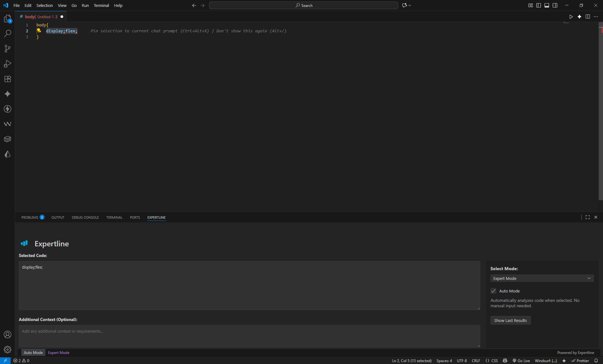The image size is (603, 364).
Task: Click the yellow lightbulb code action icon
Action: [39, 31]
